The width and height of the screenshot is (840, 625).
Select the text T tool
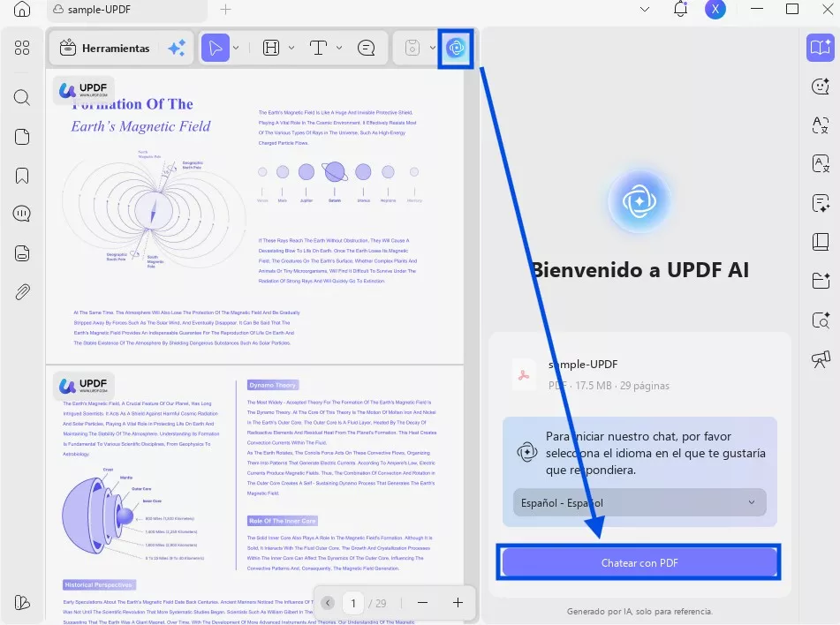tap(318, 48)
